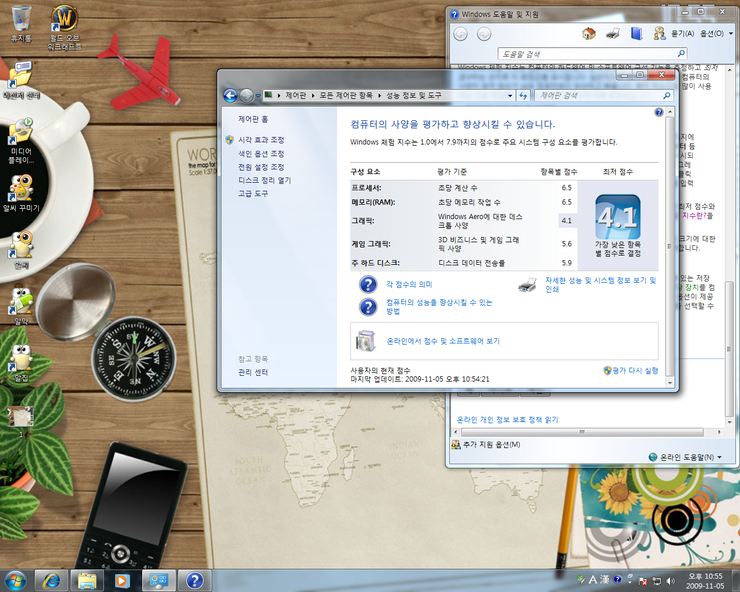Open the Windows Start button
Viewport: 740px width, 592px height.
click(x=15, y=581)
